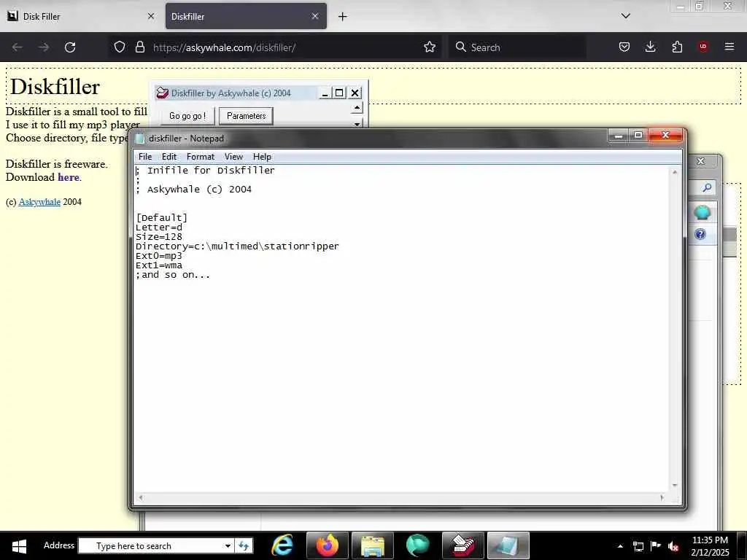This screenshot has width=747, height=560.
Task: Click the Download here link
Action: pos(69,177)
